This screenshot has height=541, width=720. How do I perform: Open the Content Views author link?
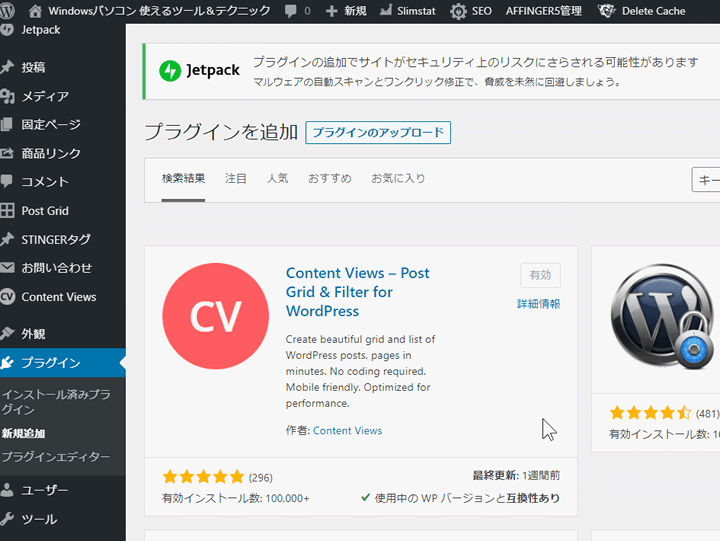tap(348, 430)
